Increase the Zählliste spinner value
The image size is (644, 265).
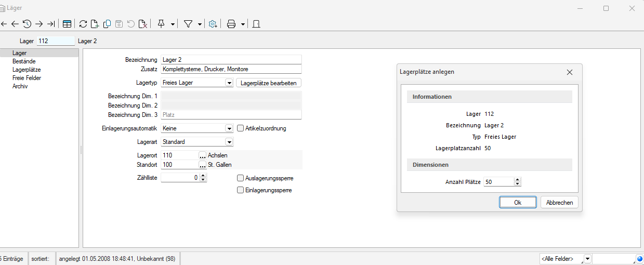(203, 176)
